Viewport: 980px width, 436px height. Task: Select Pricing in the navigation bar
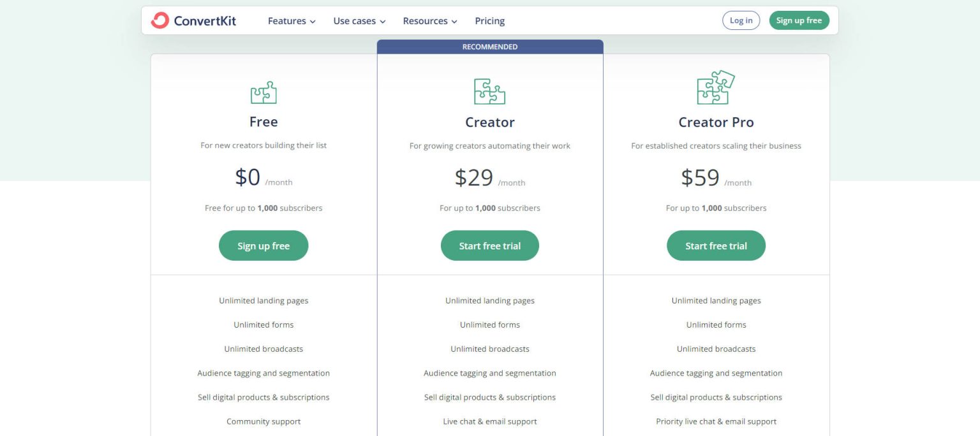click(489, 20)
